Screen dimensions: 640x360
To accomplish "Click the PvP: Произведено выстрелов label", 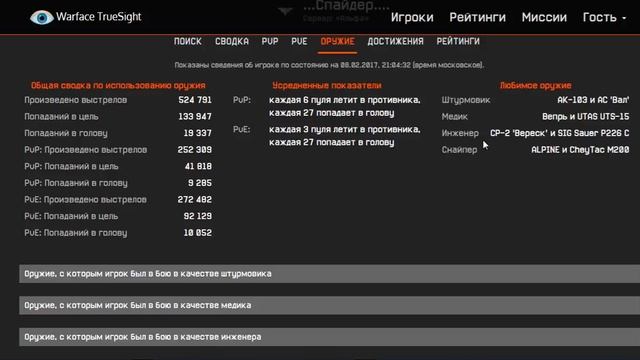I will click(85, 150).
